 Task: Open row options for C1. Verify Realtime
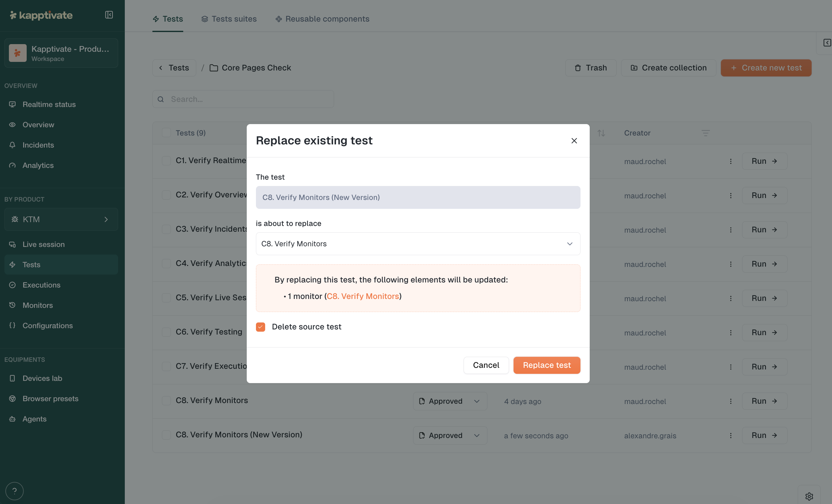click(x=731, y=161)
